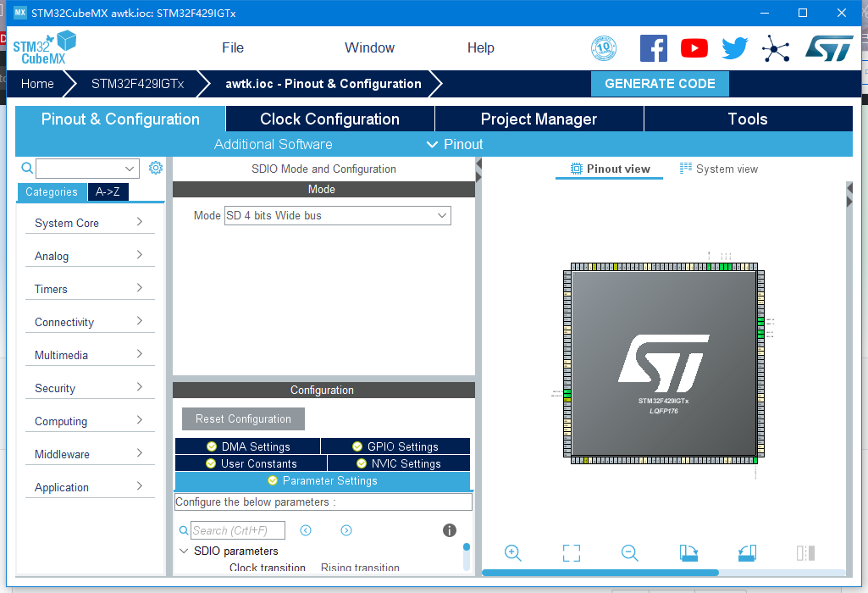Open the categories settings gear icon

pos(156,168)
